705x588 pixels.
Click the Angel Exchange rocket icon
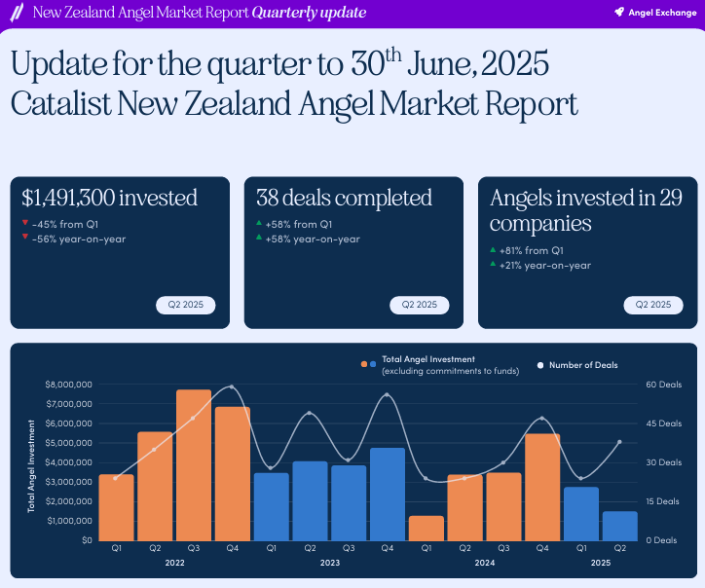619,12
